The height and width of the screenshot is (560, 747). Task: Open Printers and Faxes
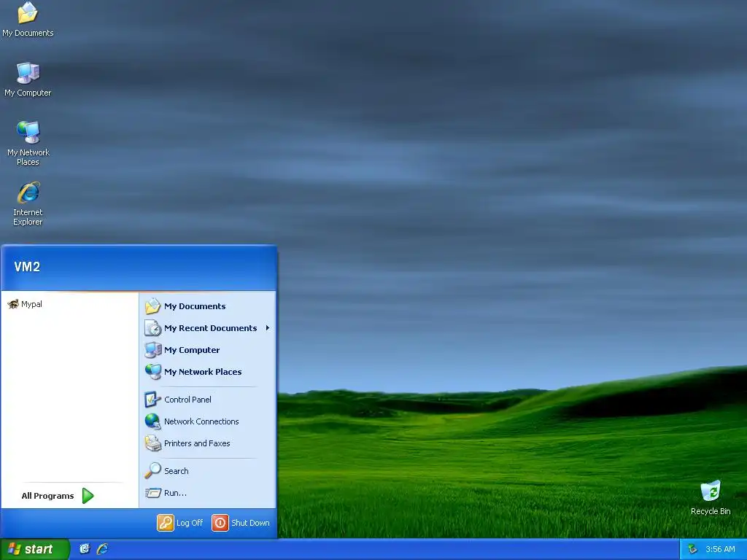(x=209, y=443)
